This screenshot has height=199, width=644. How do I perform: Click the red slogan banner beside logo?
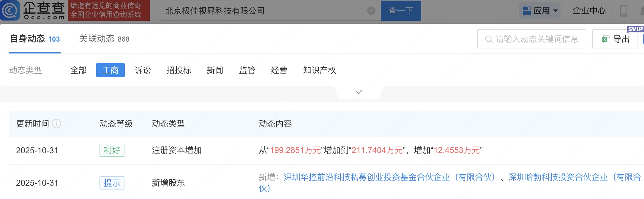click(109, 11)
